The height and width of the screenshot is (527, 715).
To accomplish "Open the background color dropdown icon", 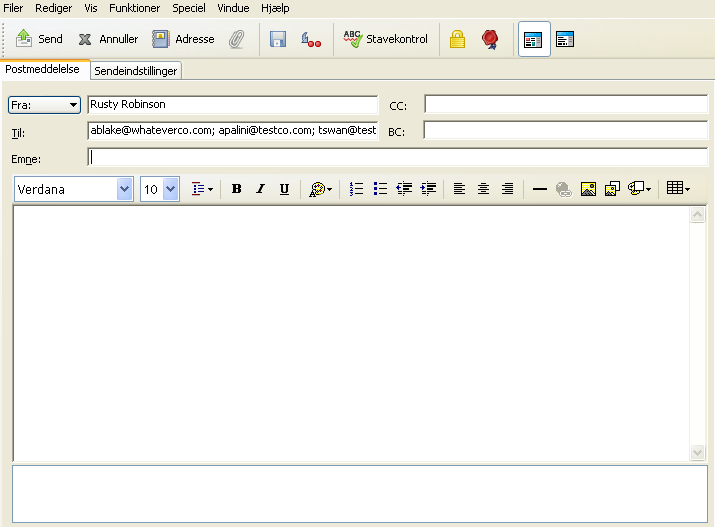I will tap(639, 189).
